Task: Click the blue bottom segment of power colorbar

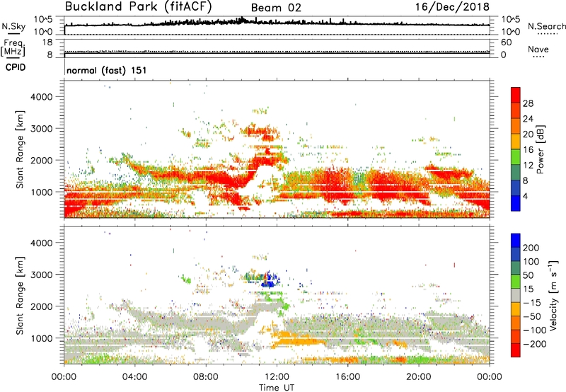Action: pyautogui.click(x=516, y=203)
